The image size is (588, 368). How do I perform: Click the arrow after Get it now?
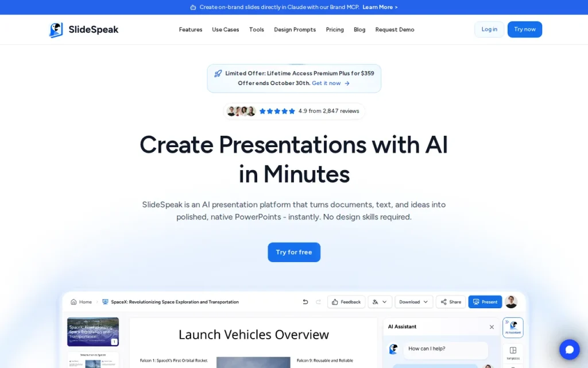point(347,83)
